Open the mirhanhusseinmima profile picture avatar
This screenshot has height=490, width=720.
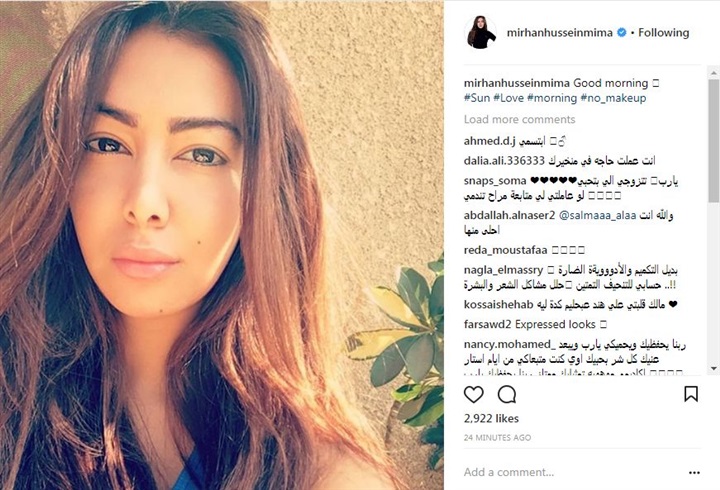click(481, 33)
